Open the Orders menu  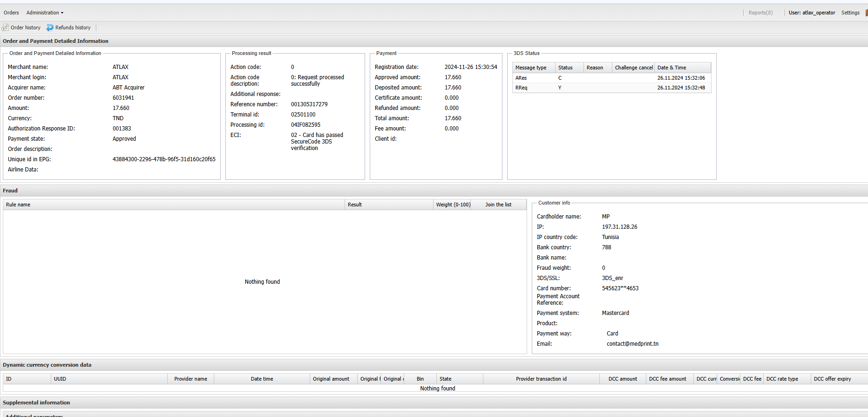tap(11, 13)
